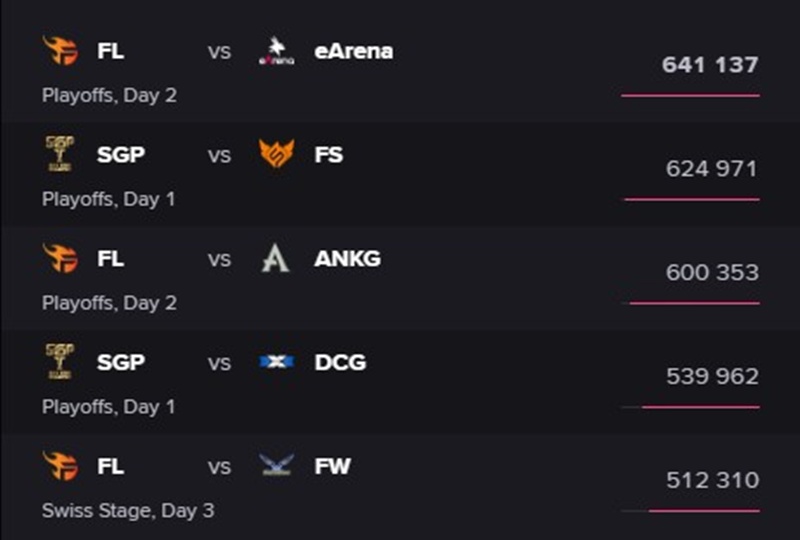Image resolution: width=800 pixels, height=540 pixels.
Task: Select the 641 137 viewers count
Action: [x=710, y=65]
